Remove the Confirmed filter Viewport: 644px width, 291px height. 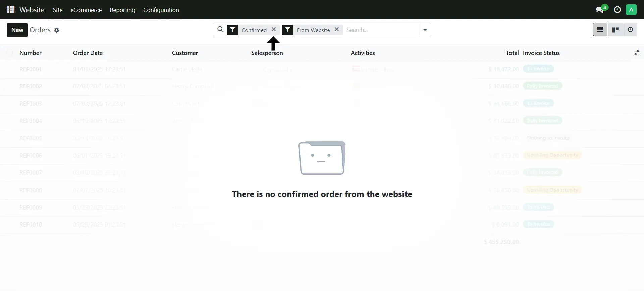click(274, 30)
